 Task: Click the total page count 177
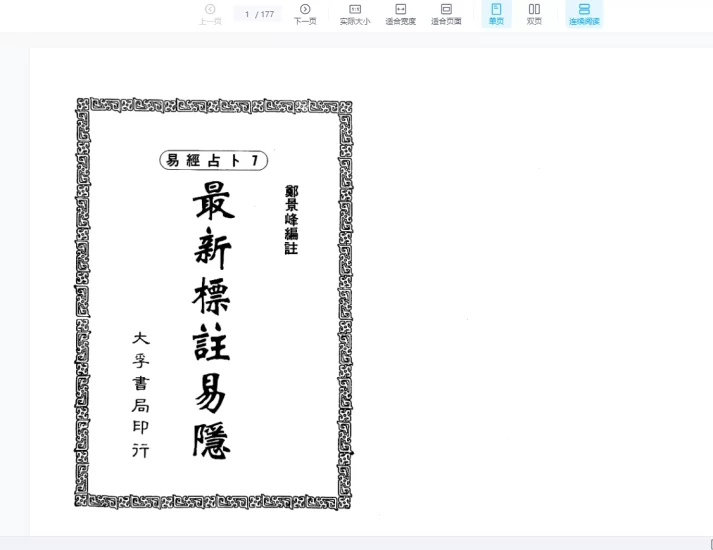point(267,14)
